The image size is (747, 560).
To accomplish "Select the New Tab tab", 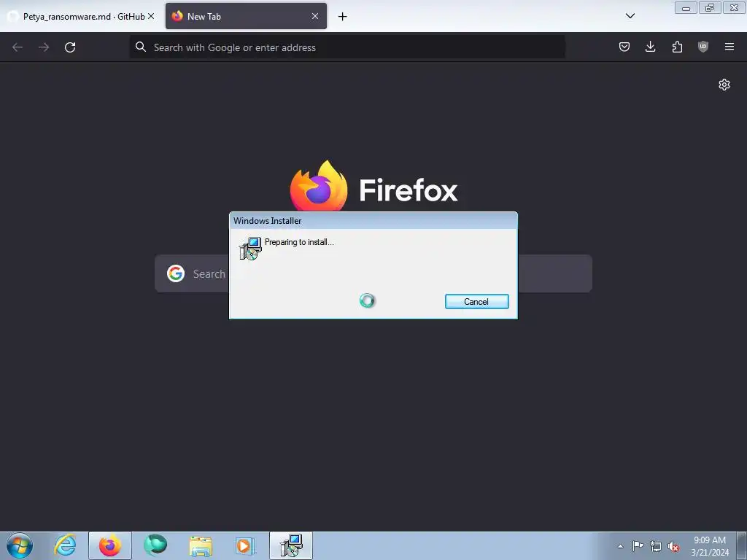I will click(246, 16).
